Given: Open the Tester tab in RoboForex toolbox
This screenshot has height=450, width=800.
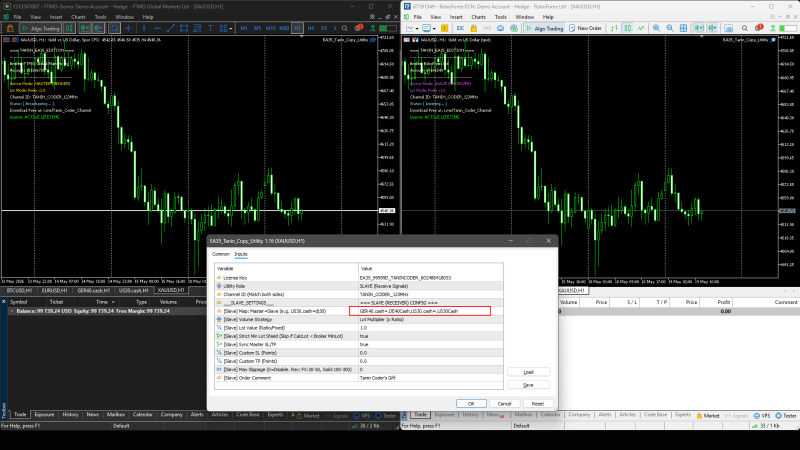Looking at the screenshot, I should pos(786,416).
